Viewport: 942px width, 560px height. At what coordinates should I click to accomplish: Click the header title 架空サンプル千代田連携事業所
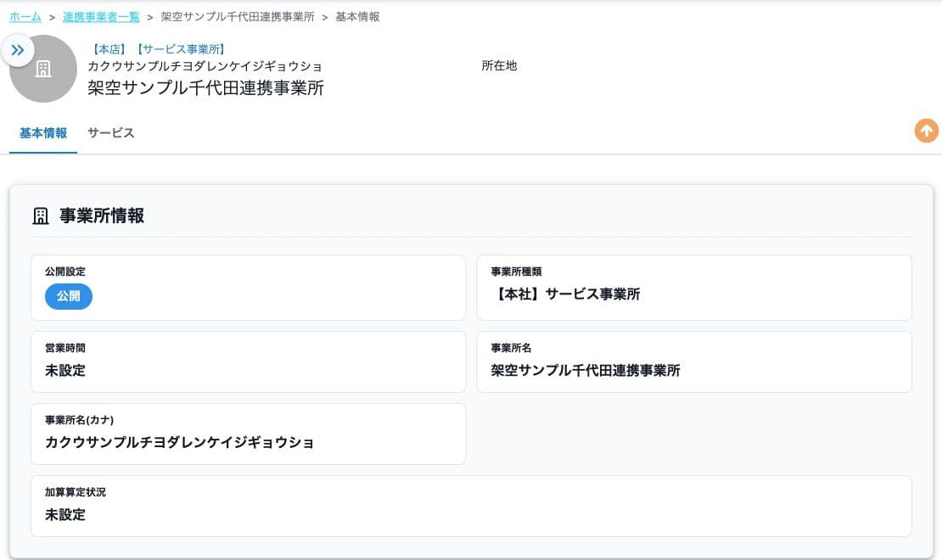tap(206, 87)
